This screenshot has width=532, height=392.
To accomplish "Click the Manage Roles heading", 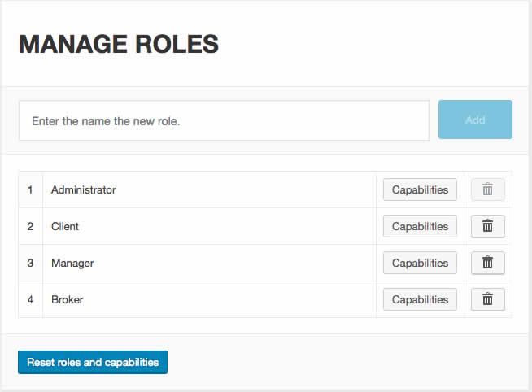I will [x=119, y=44].
